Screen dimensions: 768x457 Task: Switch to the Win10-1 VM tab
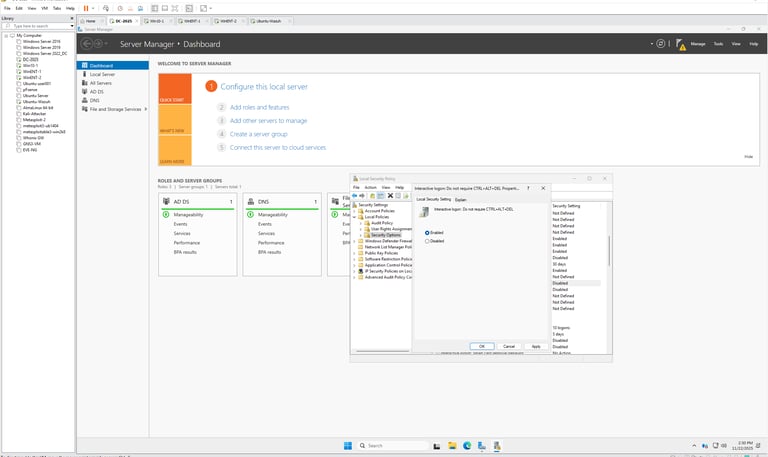157,21
